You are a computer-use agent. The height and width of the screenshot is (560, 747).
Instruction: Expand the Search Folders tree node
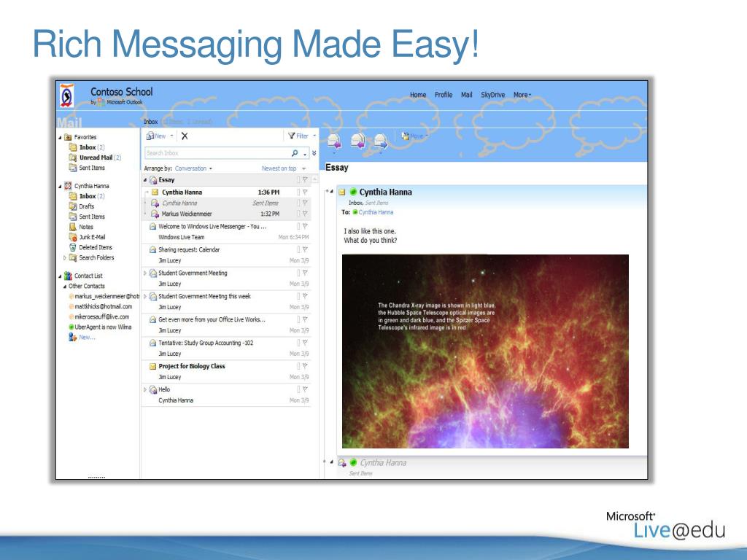tap(65, 257)
